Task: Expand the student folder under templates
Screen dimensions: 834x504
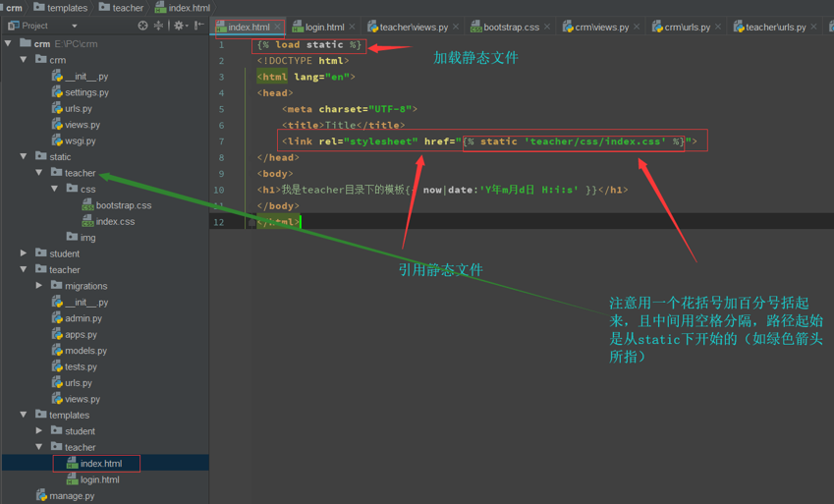Action: [40, 430]
